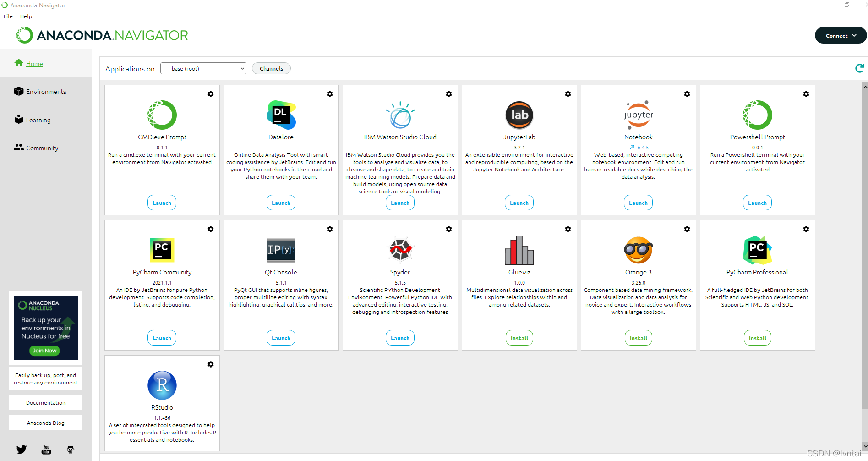Open settings gear on Datalore card
Screen dimensions: 868x461
(330, 94)
